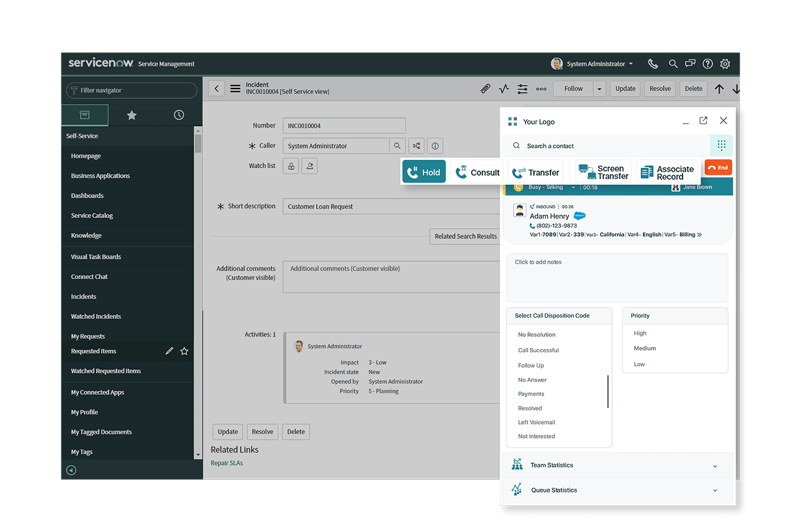This screenshot has height=532, width=801.
Task: Click Associate Record button
Action: coord(668,172)
